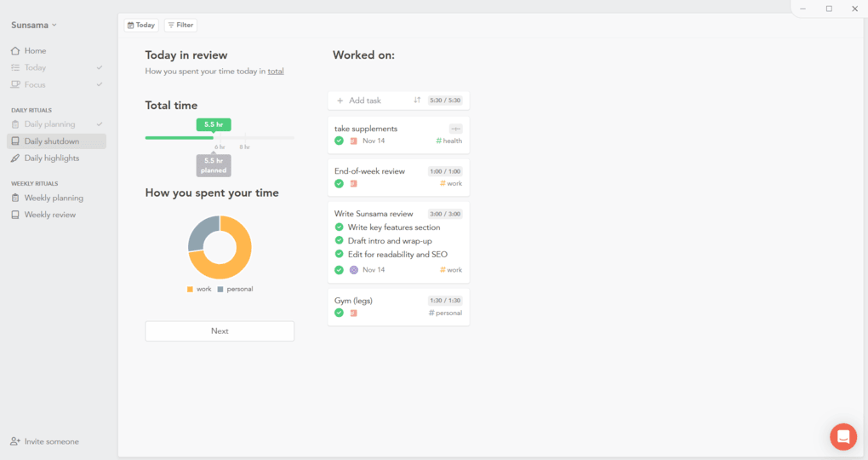
Task: Toggle completion of Gym (legs) task
Action: [339, 313]
